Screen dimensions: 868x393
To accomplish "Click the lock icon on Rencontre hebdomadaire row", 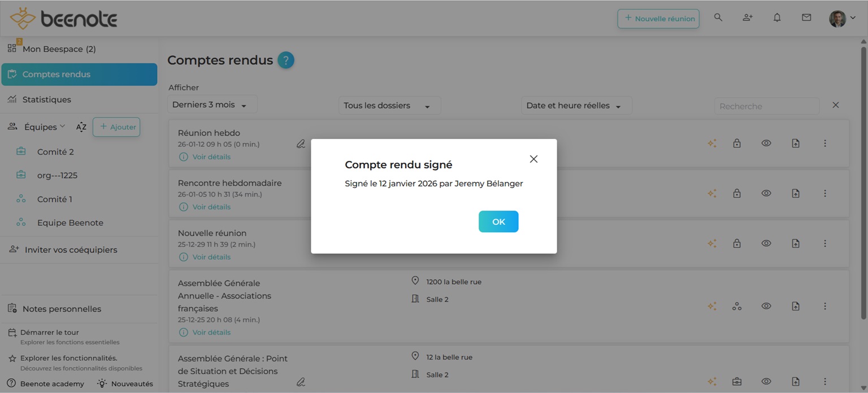I will (x=737, y=193).
